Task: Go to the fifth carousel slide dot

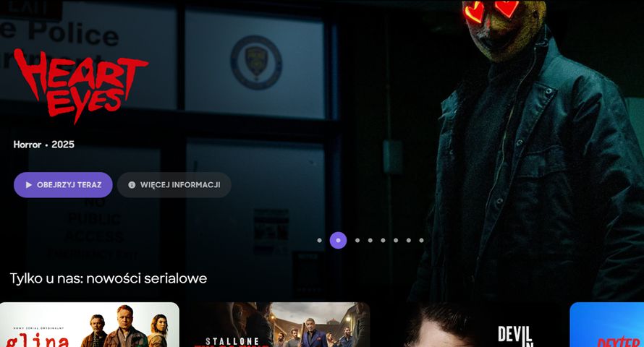Action: (x=383, y=240)
